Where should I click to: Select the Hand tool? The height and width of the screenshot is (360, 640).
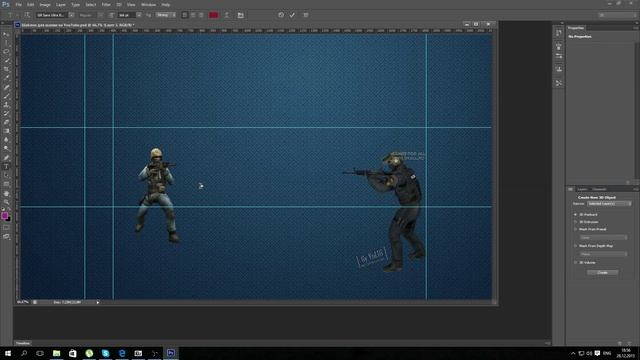6,193
